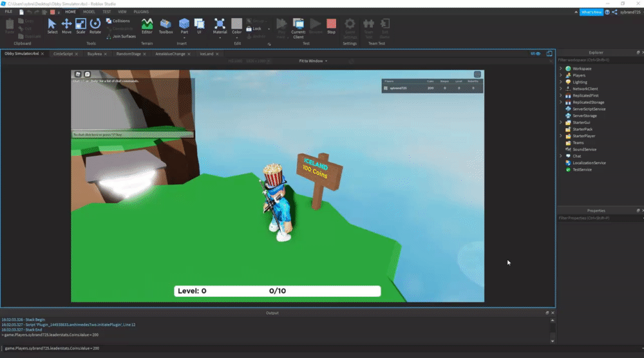Open the BuyArea script tab

click(95, 54)
